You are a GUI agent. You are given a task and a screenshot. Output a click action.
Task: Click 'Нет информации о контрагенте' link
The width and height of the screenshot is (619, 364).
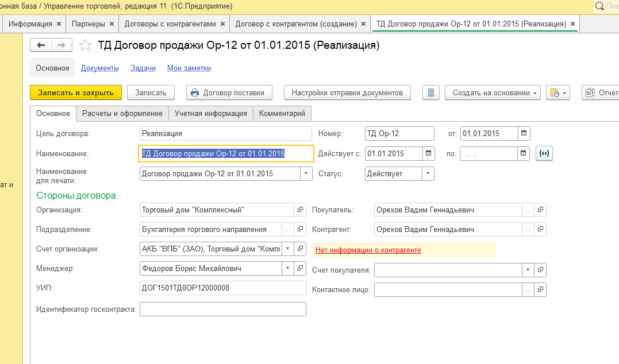pyautogui.click(x=368, y=250)
